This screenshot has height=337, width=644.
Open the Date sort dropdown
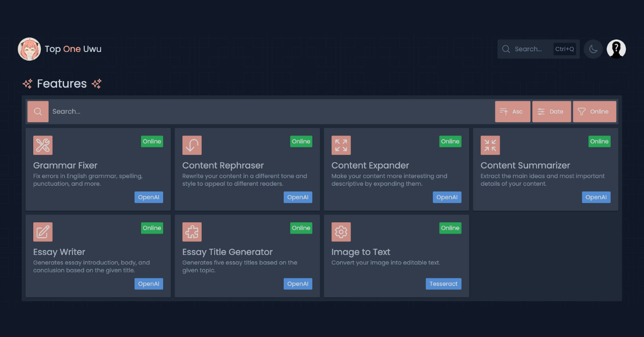coord(551,112)
